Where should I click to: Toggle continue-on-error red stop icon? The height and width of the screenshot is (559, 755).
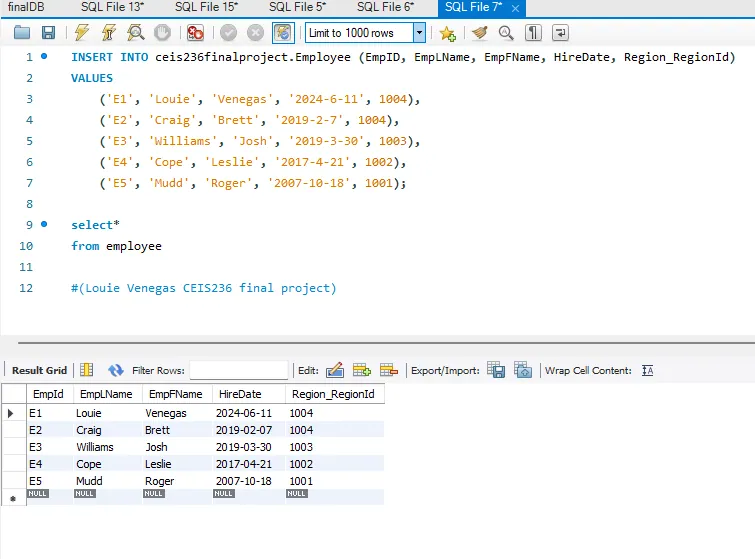pos(195,33)
